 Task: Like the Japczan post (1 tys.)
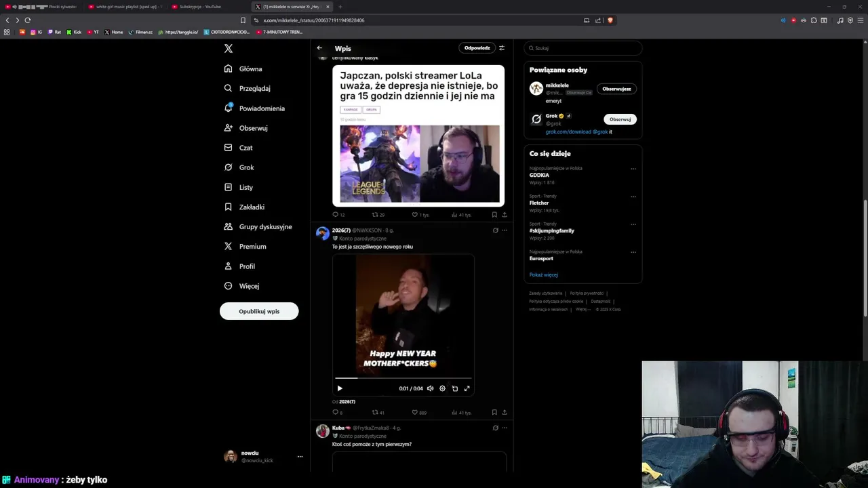[x=420, y=215]
